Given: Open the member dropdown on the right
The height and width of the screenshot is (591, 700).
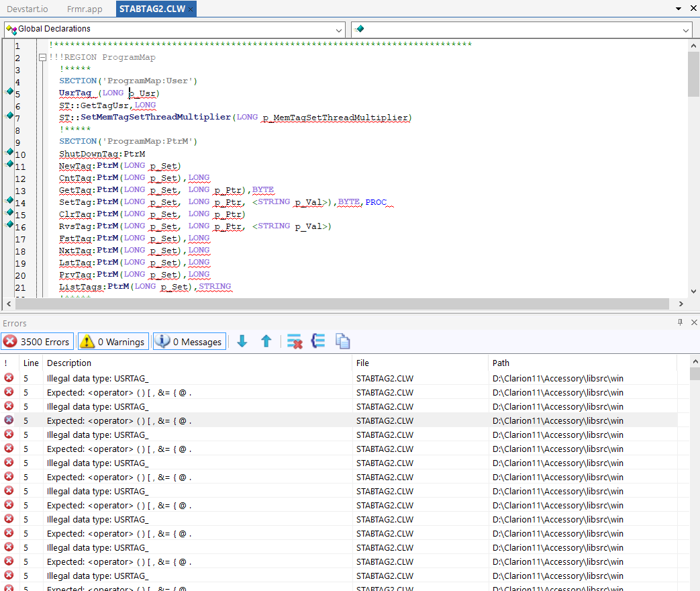Looking at the screenshot, I should click(685, 30).
